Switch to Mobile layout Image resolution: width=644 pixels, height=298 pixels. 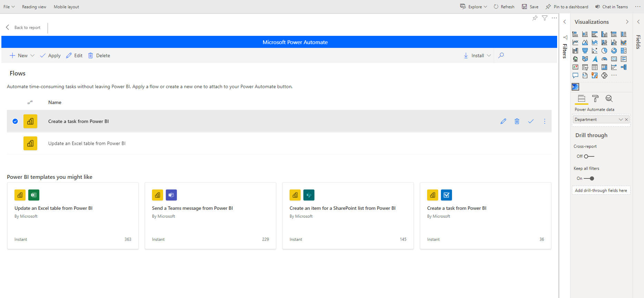pos(66,7)
